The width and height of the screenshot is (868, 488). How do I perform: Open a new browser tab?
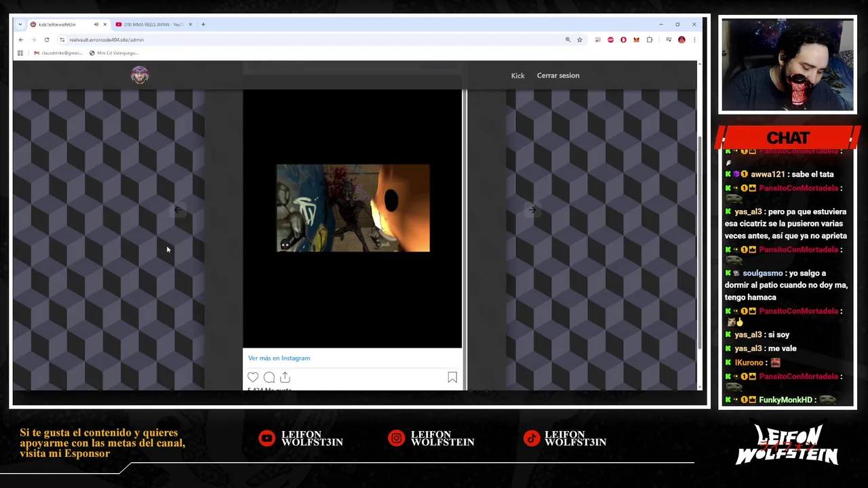pos(203,24)
